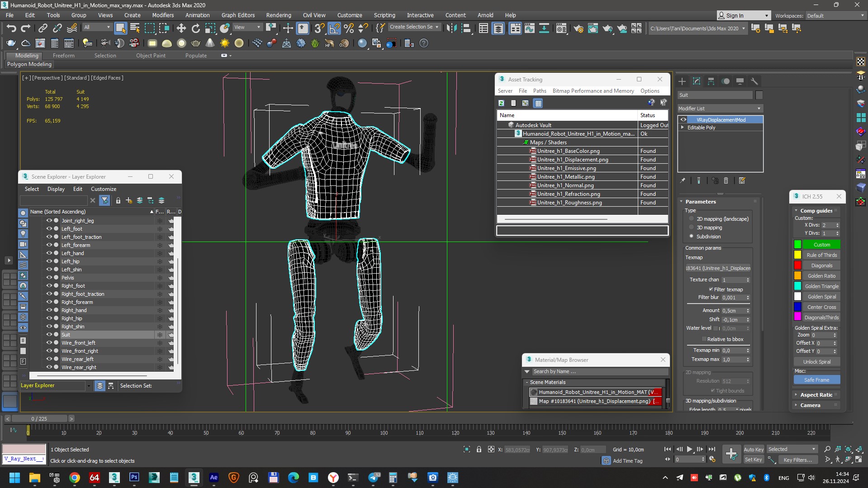
Task: Click Remove modifier trash icon
Action: click(x=726, y=180)
